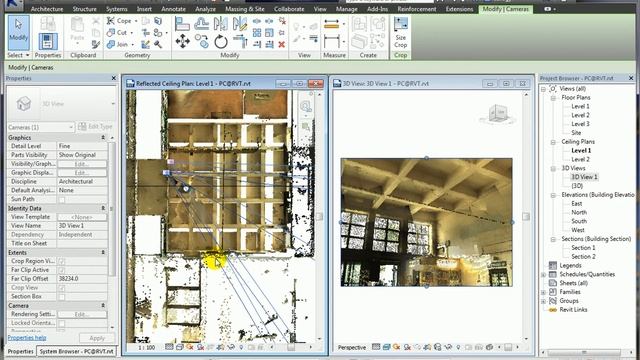640x360 pixels.
Task: Click the Edit Type button
Action: click(x=96, y=127)
